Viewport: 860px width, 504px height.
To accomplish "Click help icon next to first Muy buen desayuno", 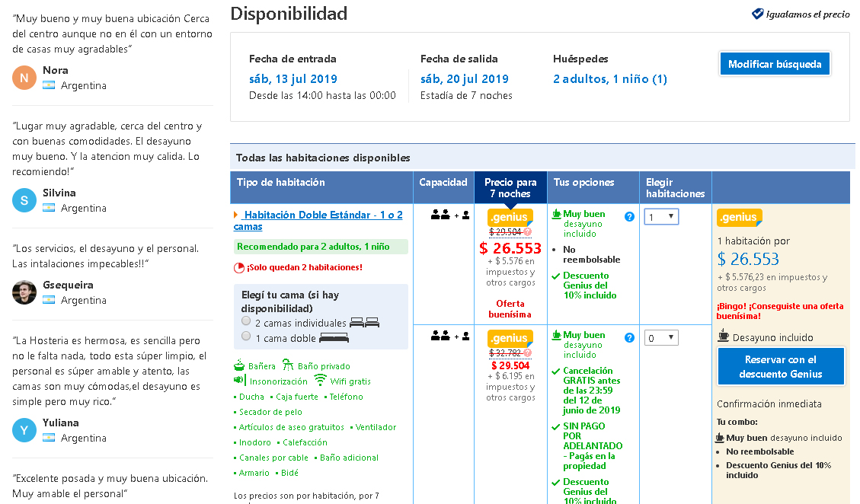I will click(x=630, y=217).
